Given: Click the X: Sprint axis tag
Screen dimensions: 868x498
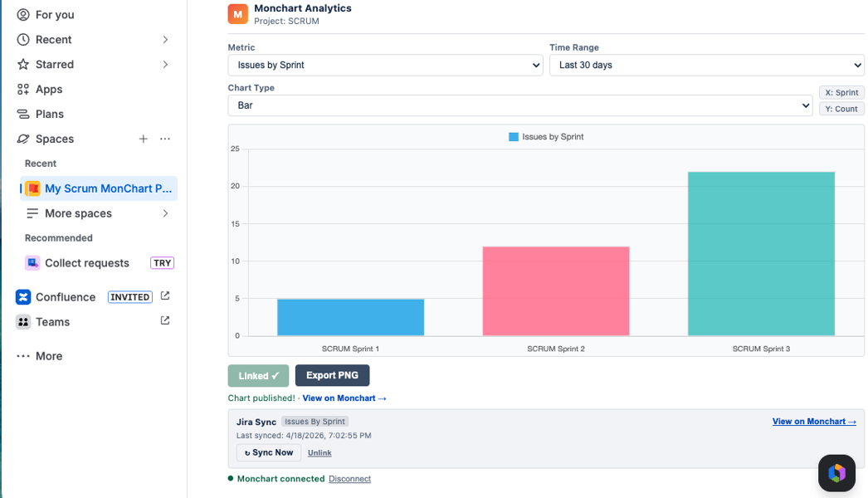Looking at the screenshot, I should [x=841, y=92].
